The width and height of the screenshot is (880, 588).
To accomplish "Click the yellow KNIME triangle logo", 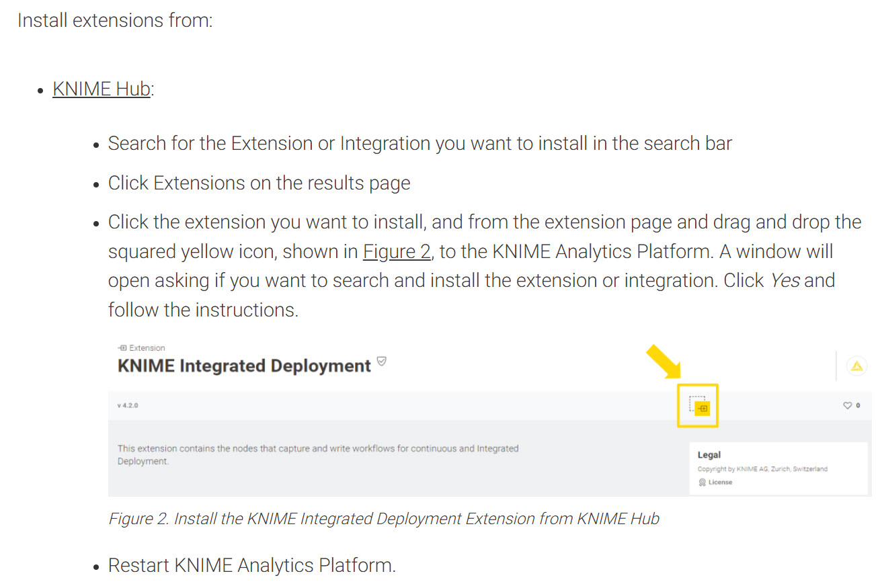I will tap(856, 366).
